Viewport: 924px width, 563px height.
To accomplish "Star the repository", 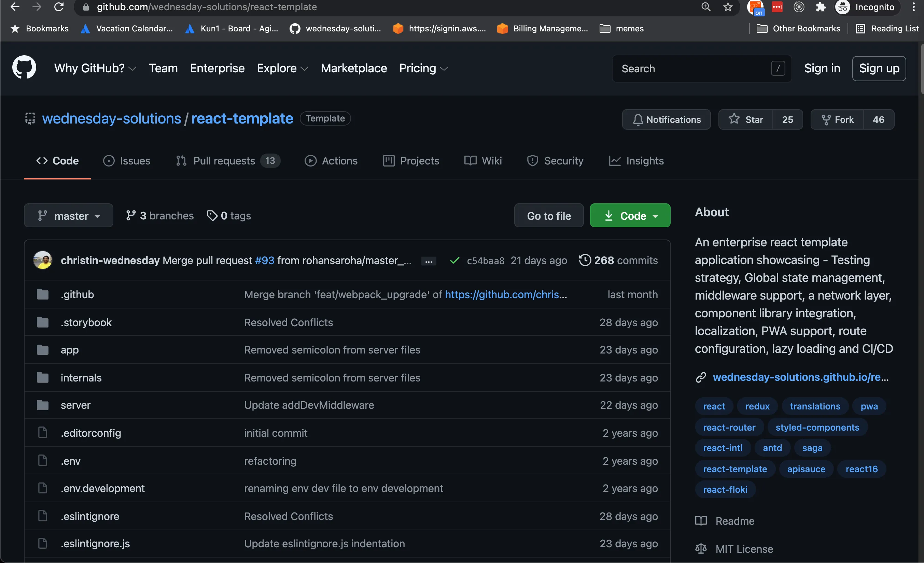I will click(745, 119).
